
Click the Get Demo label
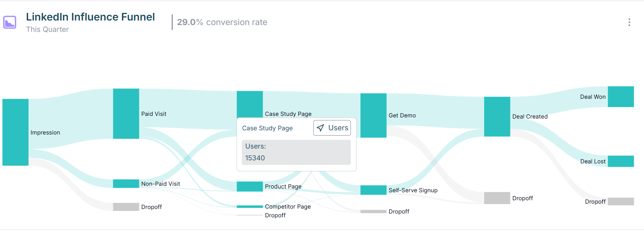pyautogui.click(x=402, y=115)
